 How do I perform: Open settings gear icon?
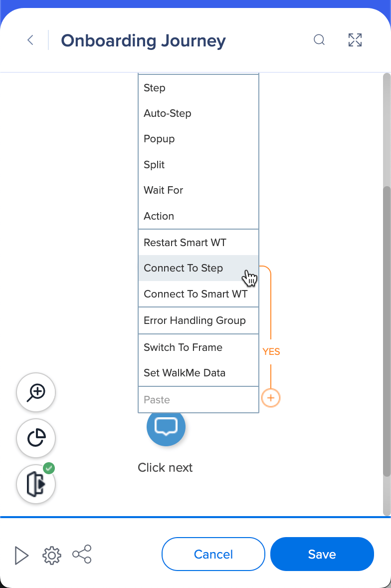point(52,555)
